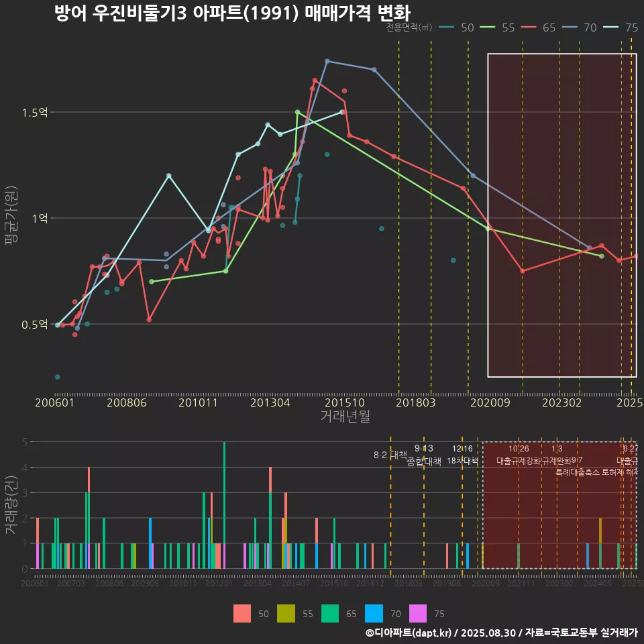The width and height of the screenshot is (644, 644).
Task: Click the 201304 label on price chart axis
Action: tap(270, 402)
